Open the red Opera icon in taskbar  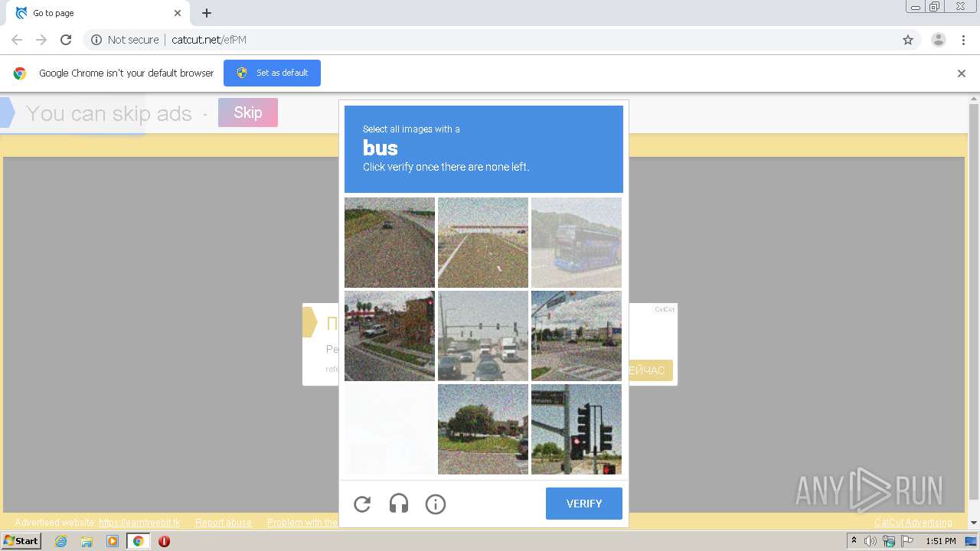click(164, 541)
